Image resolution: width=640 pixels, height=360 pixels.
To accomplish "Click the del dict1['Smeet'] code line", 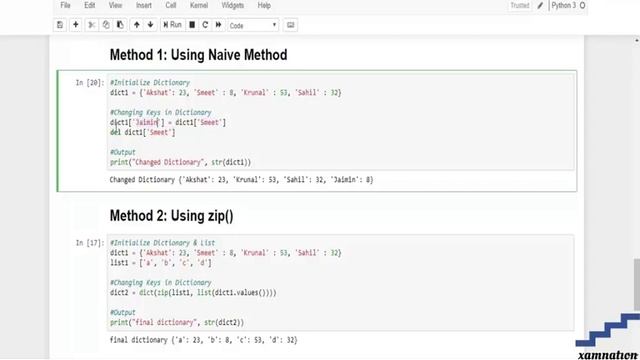I will click(x=142, y=132).
